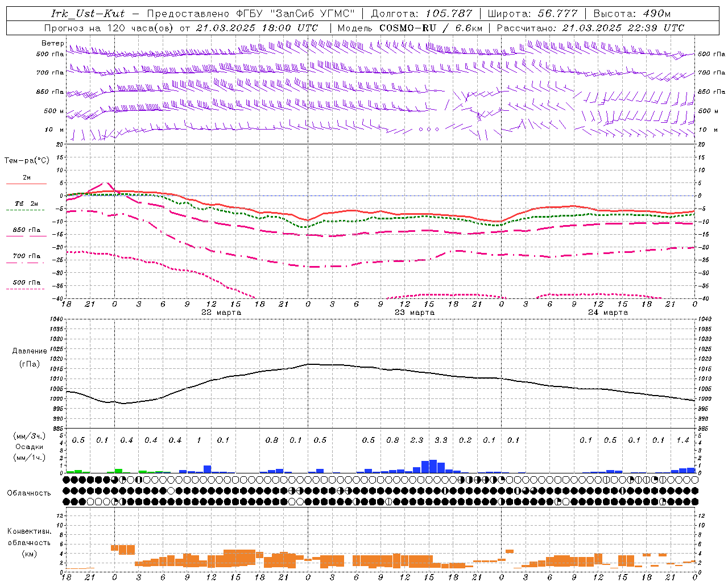Select the left pressure axis value 1000
Screen dimensions: 728x582
[x=56, y=399]
